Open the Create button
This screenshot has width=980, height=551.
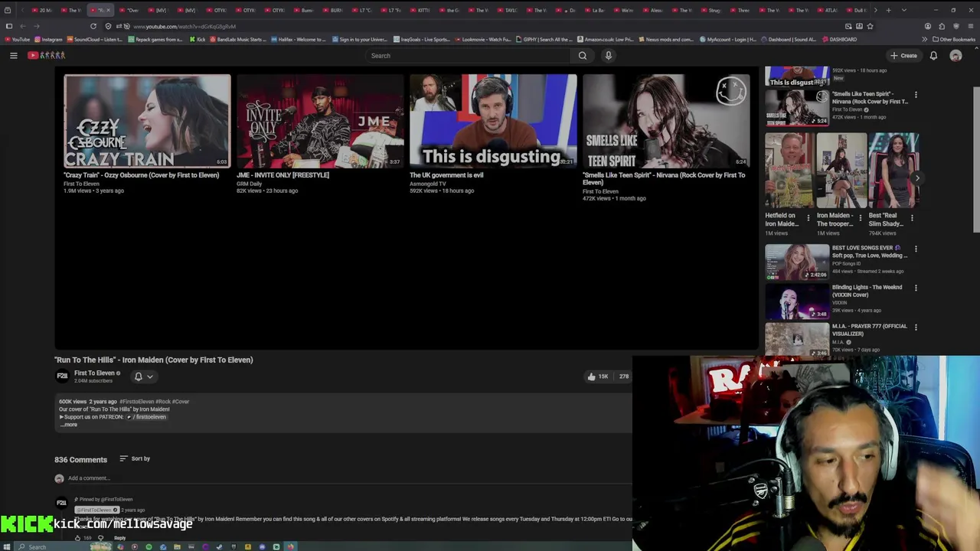[x=903, y=55]
